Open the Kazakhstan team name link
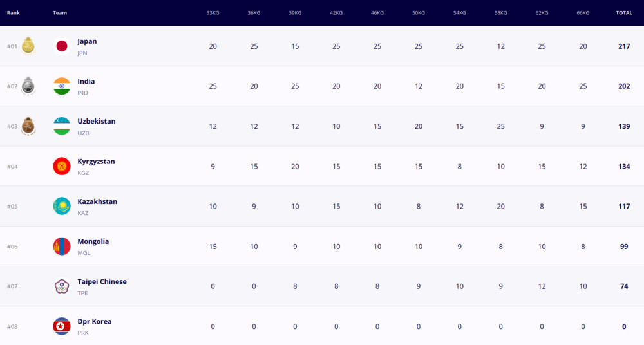 (97, 201)
